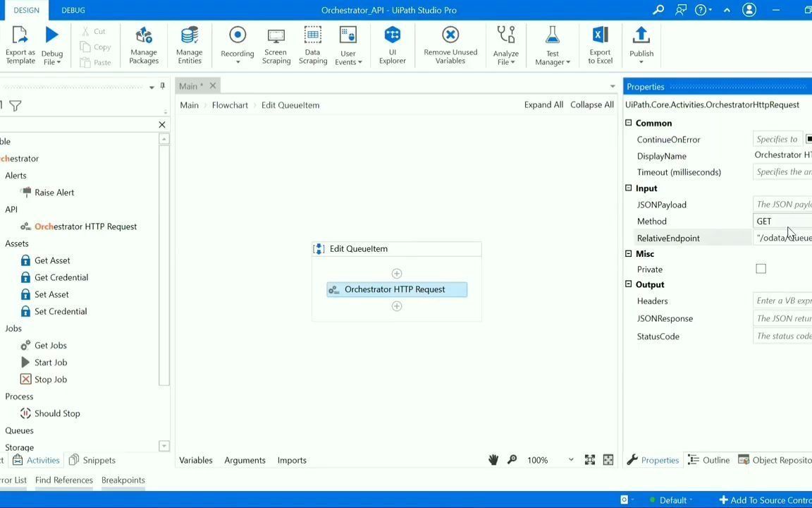Open the user account icon
812x508 pixels.
pos(749,10)
